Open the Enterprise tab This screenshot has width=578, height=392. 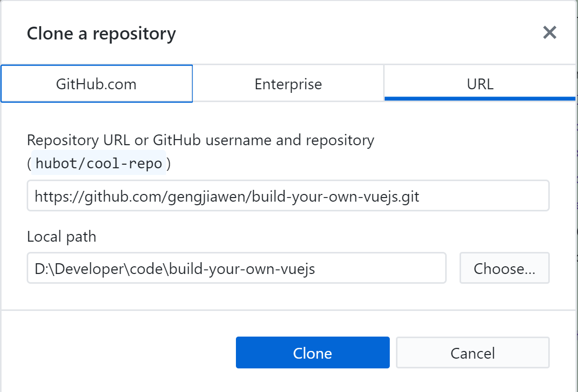(x=288, y=84)
